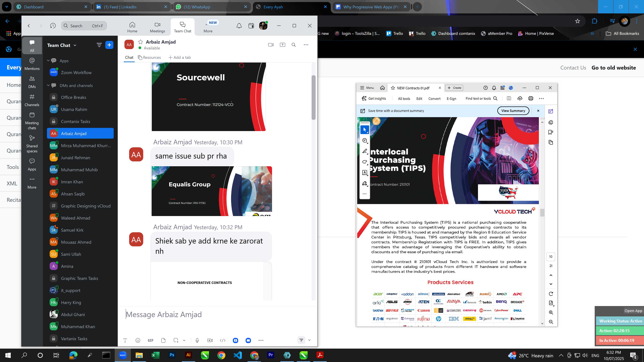This screenshot has height=362, width=644.
Task: Open the Comtanix Tasks channel
Action: [x=80, y=121]
